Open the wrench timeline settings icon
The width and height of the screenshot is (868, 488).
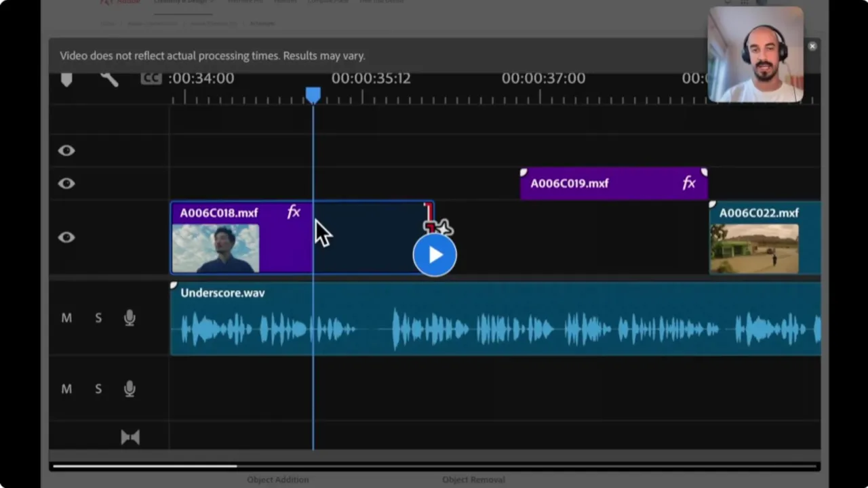109,79
